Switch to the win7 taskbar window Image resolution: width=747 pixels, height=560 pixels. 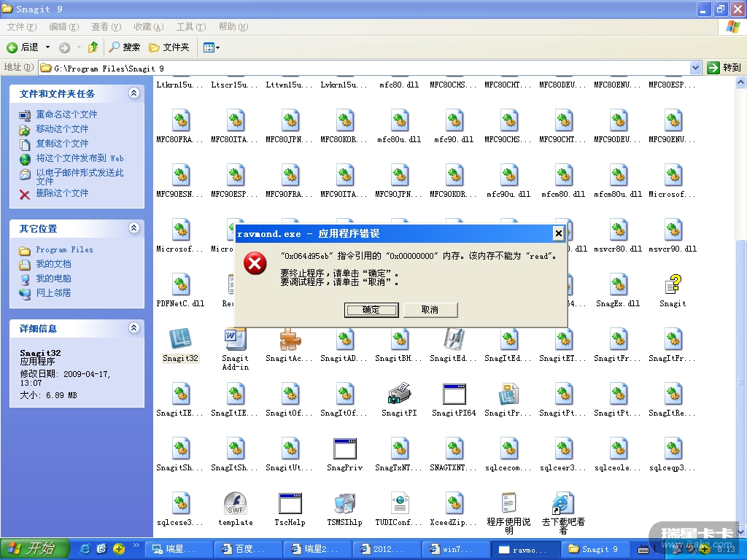[455, 549]
